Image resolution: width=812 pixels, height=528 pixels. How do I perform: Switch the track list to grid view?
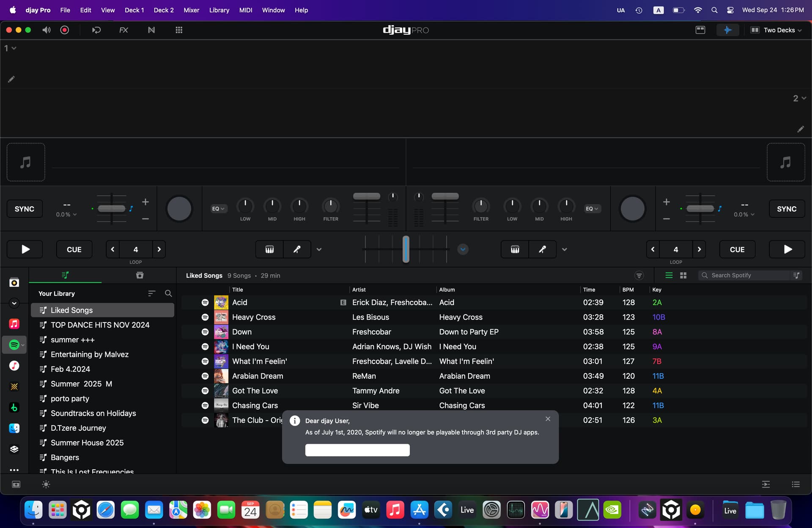[683, 275]
